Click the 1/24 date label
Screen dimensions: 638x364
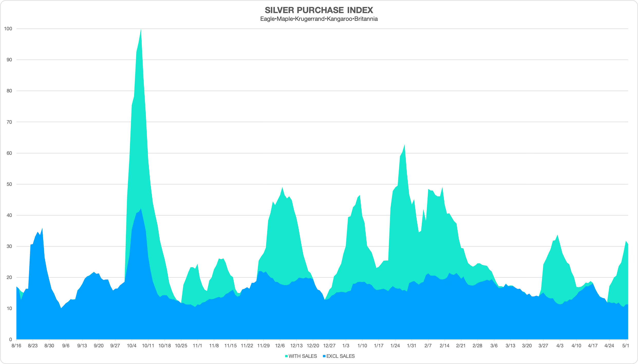pos(395,346)
